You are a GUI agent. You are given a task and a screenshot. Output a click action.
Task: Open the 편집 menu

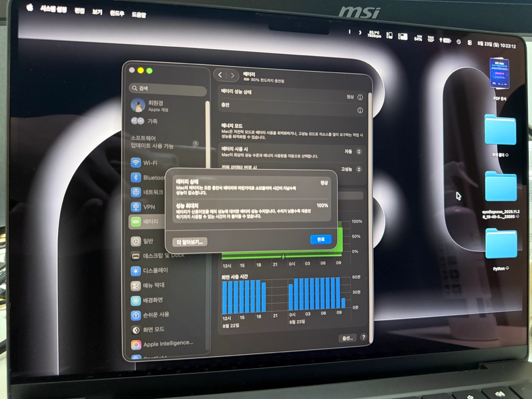tap(79, 11)
